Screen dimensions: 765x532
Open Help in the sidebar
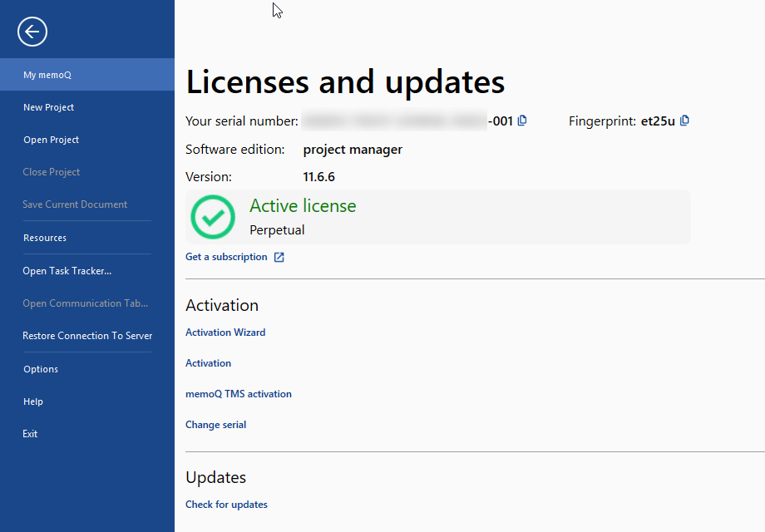[33, 401]
